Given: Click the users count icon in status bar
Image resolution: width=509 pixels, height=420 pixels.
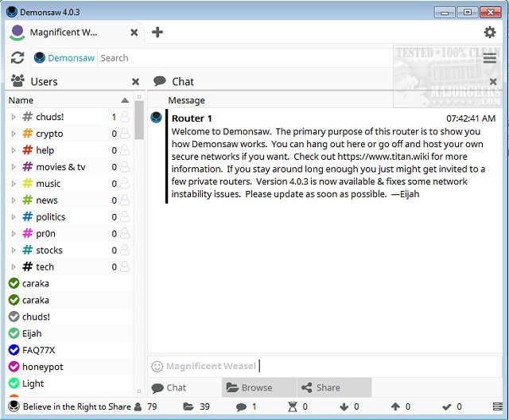Looking at the screenshot, I should click(x=138, y=406).
